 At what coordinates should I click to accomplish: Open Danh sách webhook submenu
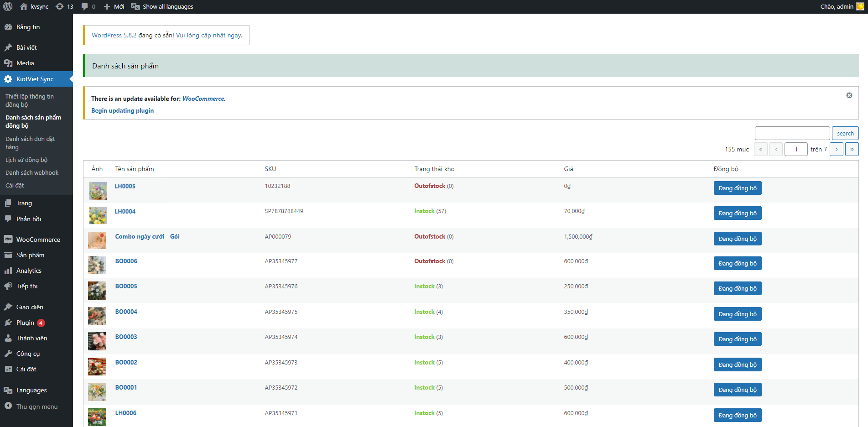pos(32,172)
